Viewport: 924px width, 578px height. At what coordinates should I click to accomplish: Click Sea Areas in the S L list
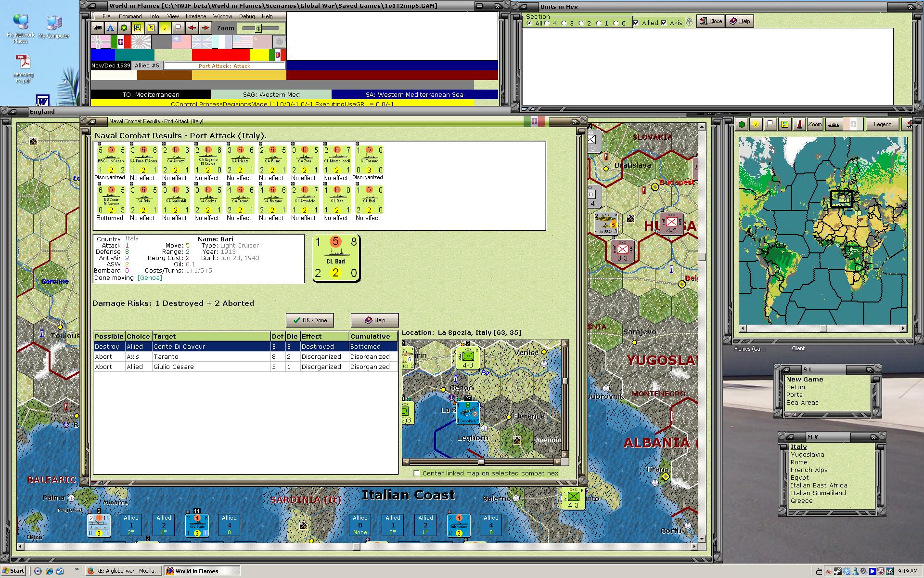[802, 402]
